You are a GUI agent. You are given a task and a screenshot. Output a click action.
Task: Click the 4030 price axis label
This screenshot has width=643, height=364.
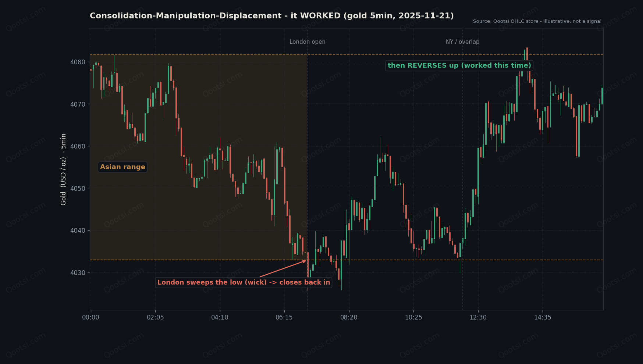coord(78,273)
